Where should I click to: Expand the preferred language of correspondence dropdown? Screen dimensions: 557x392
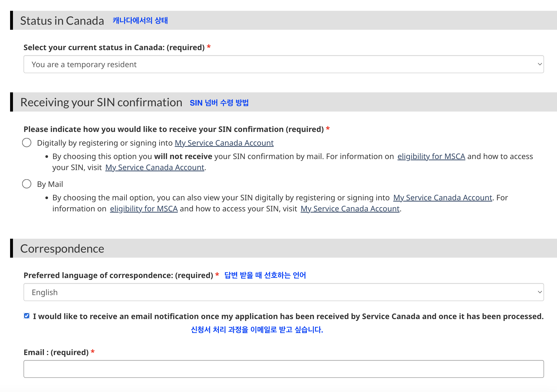coord(283,292)
